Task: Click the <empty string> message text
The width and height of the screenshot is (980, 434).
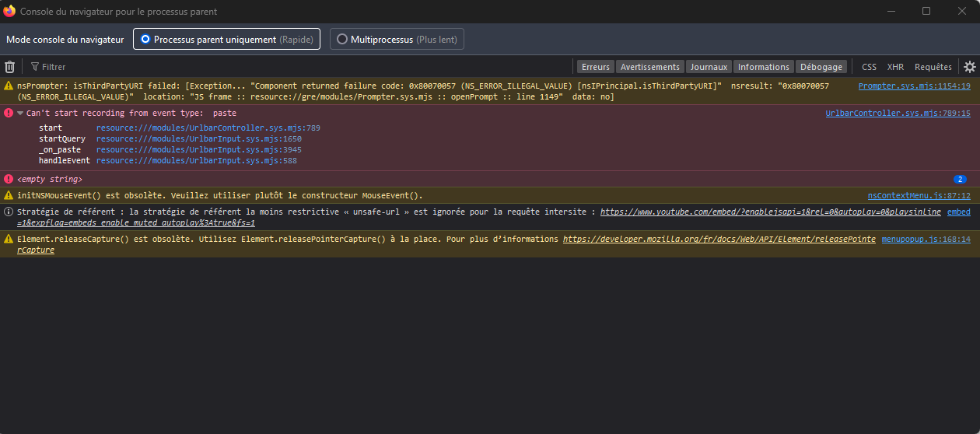Action: 50,179
